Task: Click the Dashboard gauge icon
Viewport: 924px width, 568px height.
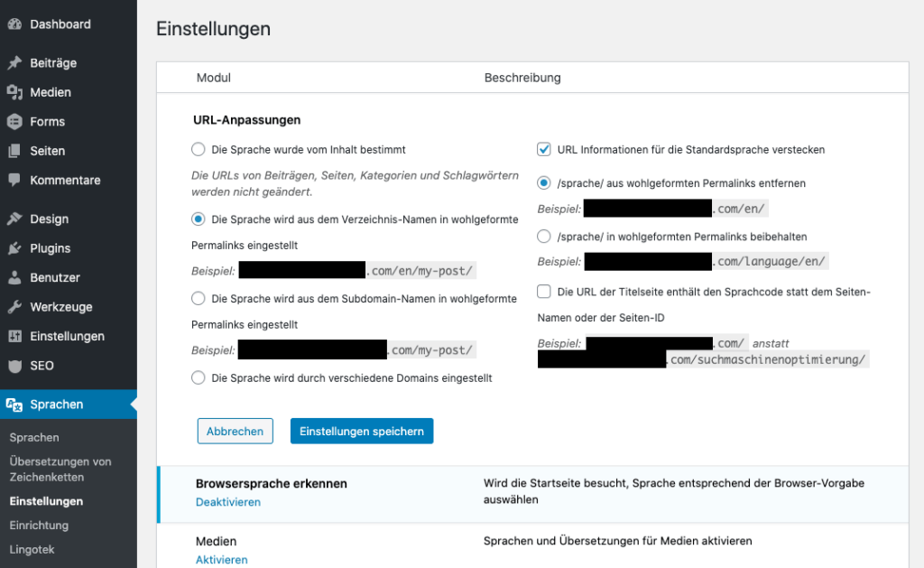Action: point(14,24)
